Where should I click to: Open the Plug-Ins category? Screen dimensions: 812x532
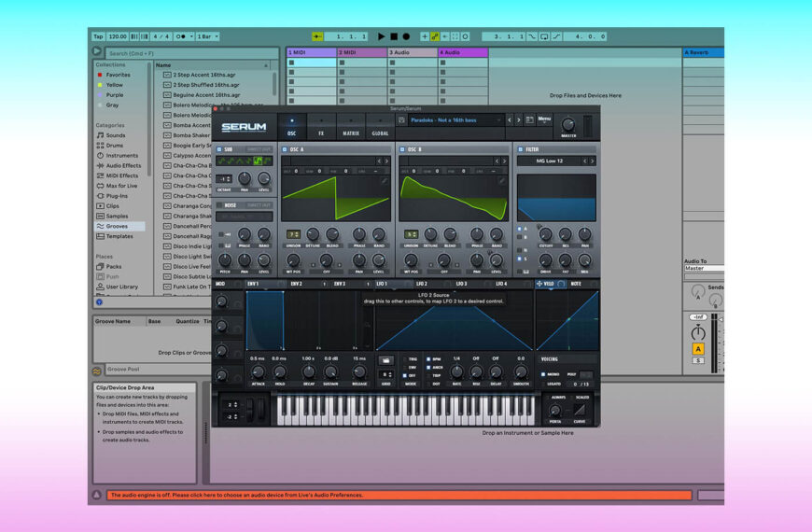click(117, 196)
